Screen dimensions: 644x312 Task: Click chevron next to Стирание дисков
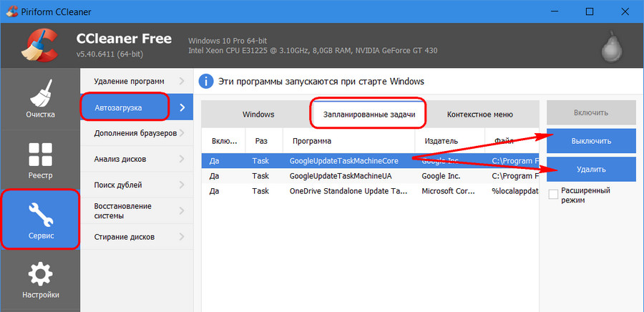(x=182, y=237)
